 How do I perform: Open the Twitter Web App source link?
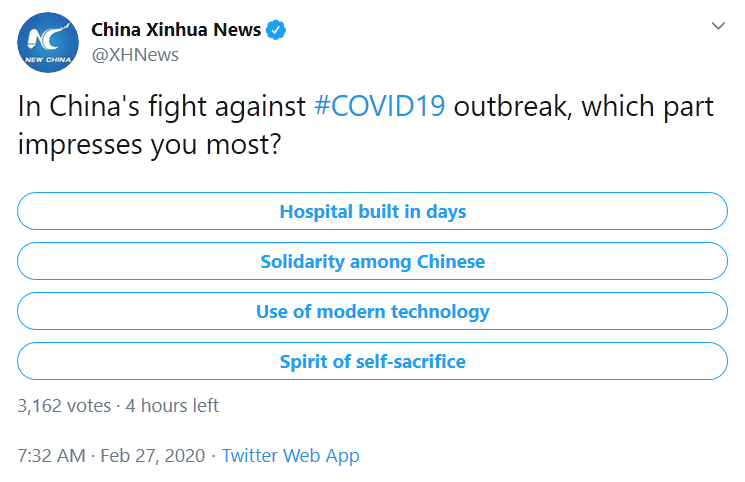(290, 455)
